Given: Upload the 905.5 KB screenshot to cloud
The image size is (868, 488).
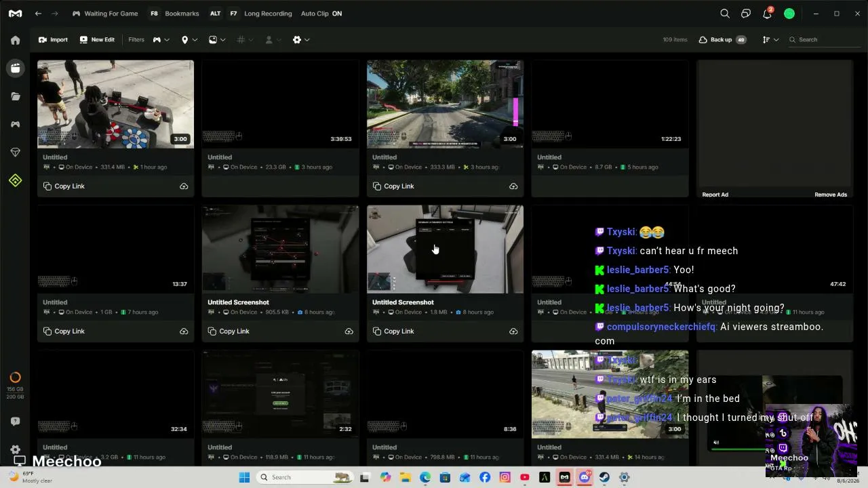Looking at the screenshot, I should point(349,331).
